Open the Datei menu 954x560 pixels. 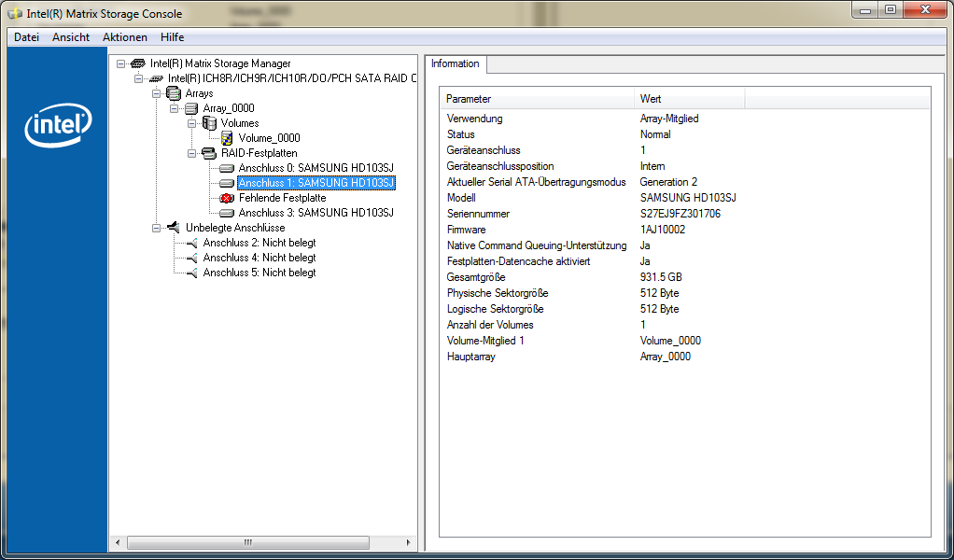click(x=26, y=37)
